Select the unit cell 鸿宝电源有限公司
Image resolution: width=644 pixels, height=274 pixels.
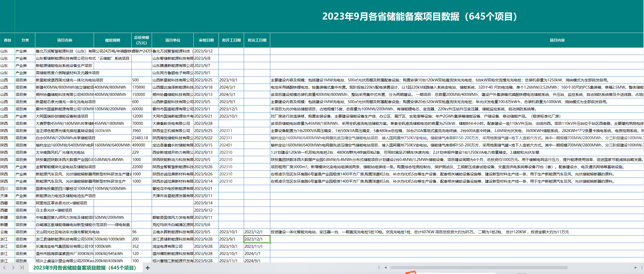tap(173, 246)
